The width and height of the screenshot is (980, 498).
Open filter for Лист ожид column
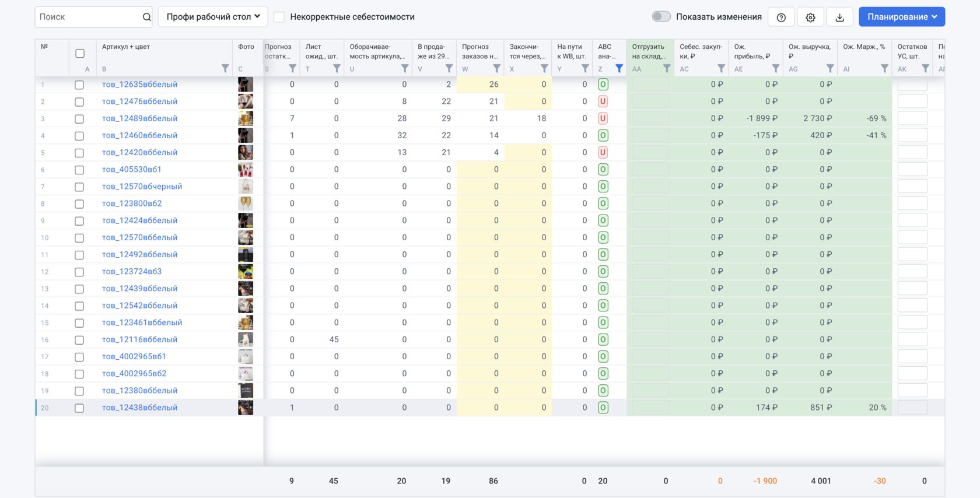tap(337, 69)
